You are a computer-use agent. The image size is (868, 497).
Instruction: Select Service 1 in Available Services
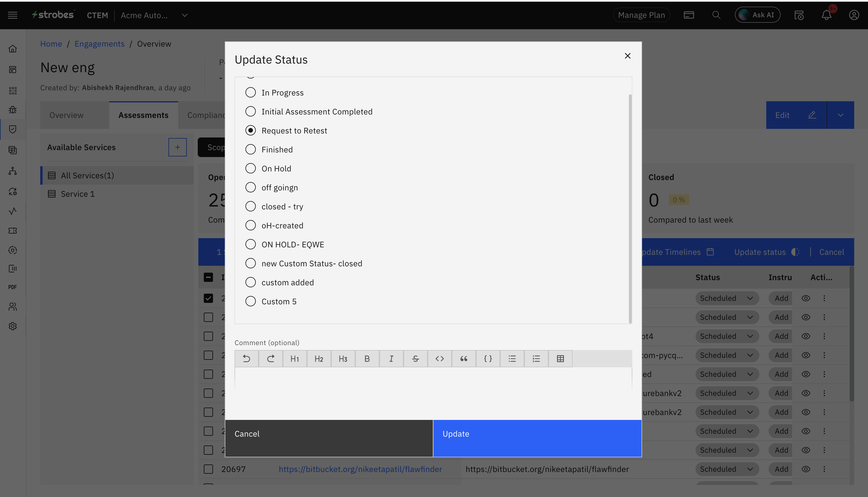tap(77, 194)
